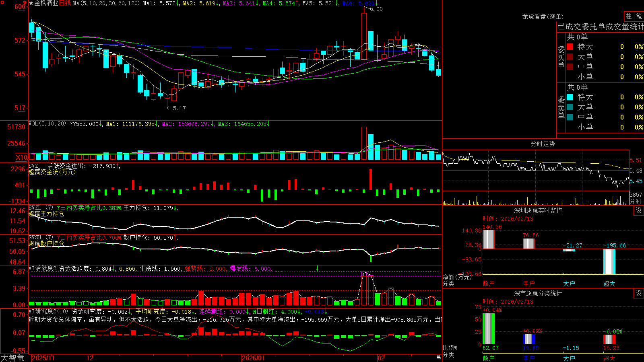This screenshot has width=644, height=362.
Task: Click the teal 大单 swatch under 委卖单
Action: pyautogui.click(x=570, y=107)
